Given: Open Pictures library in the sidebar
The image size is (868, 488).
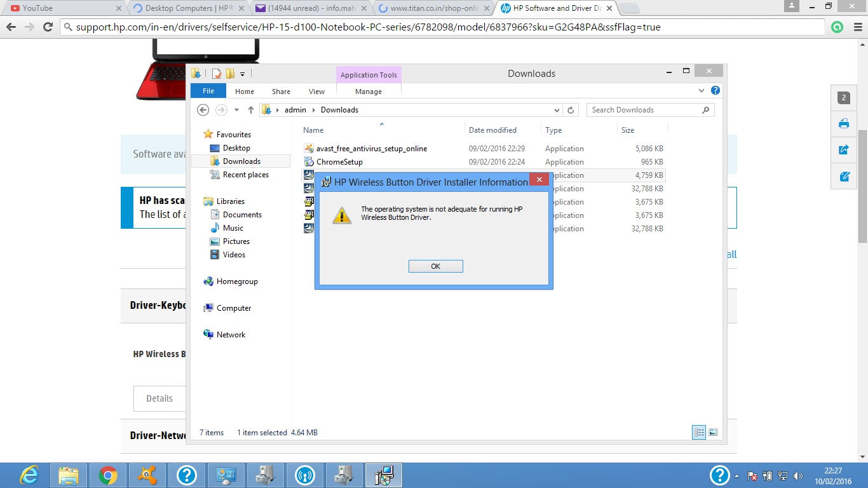Looking at the screenshot, I should coord(236,241).
